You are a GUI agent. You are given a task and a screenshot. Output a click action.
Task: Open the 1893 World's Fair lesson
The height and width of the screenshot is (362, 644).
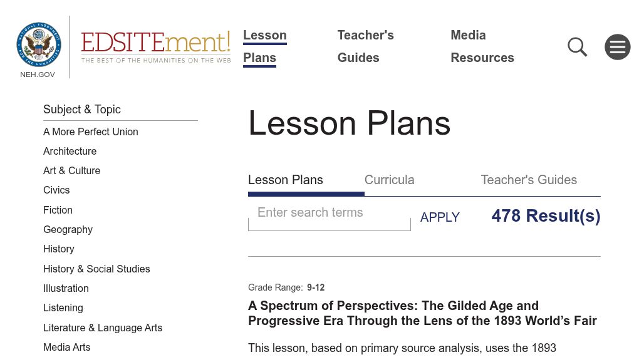tap(422, 313)
